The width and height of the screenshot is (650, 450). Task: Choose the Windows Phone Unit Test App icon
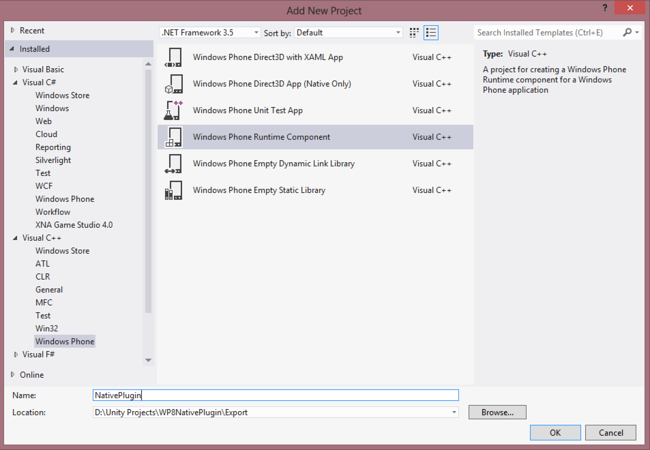[x=173, y=111]
